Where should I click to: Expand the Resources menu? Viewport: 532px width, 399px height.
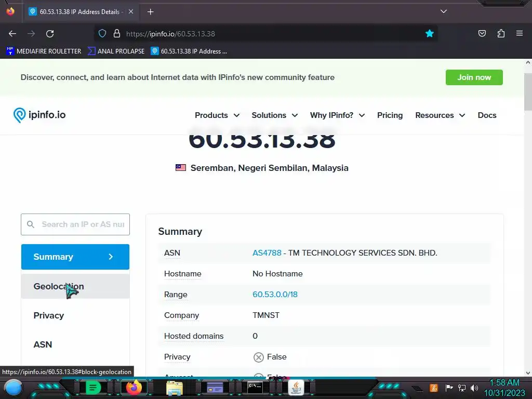(440, 115)
